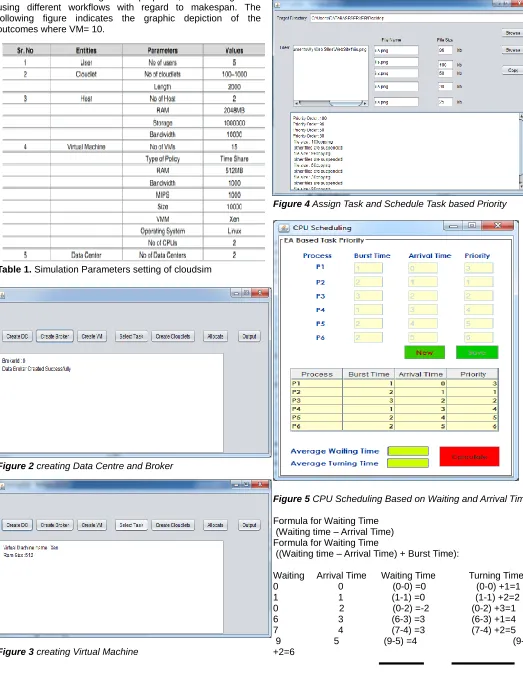Click Create Cloudlets in the Figure 2 window
Image resolution: width=523 pixels, height=677 pixels.
173,336
